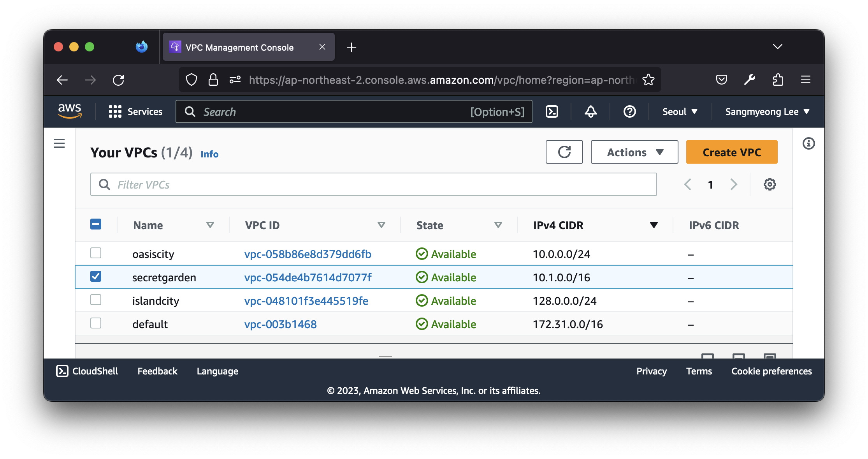Refresh the VPC list
The image size is (868, 459).
click(564, 152)
